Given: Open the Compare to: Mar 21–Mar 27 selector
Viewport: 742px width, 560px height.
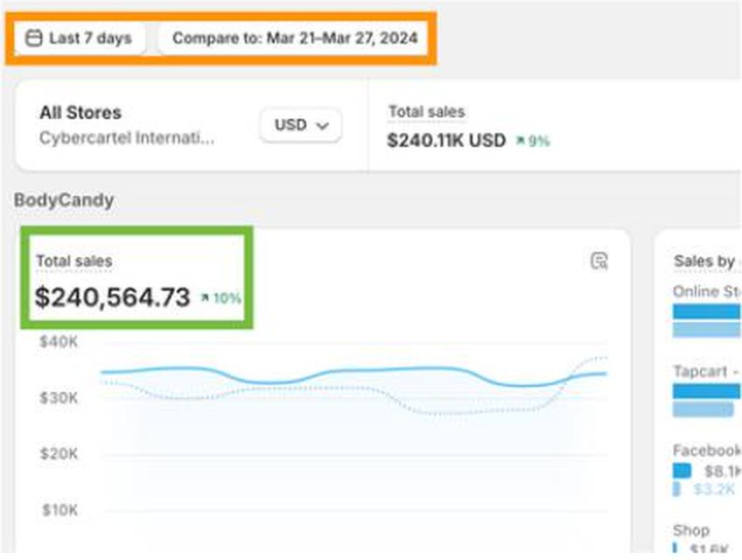Looking at the screenshot, I should coord(293,38).
